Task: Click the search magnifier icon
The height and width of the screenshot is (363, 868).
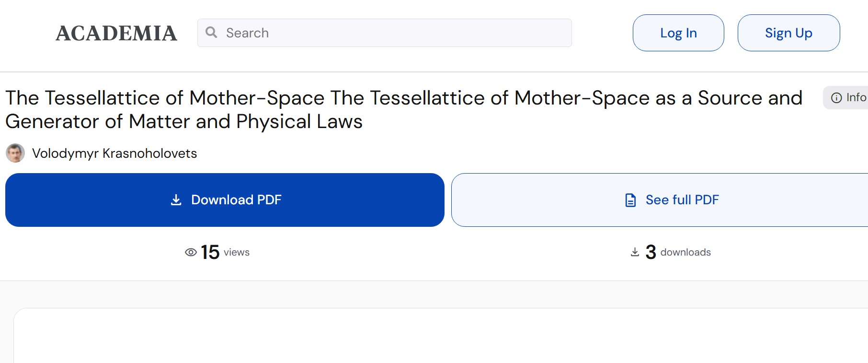Action: click(211, 32)
